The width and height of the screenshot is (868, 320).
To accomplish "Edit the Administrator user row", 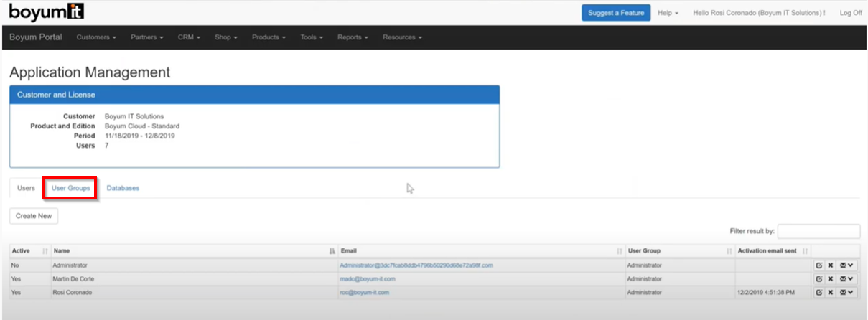I will (x=818, y=265).
